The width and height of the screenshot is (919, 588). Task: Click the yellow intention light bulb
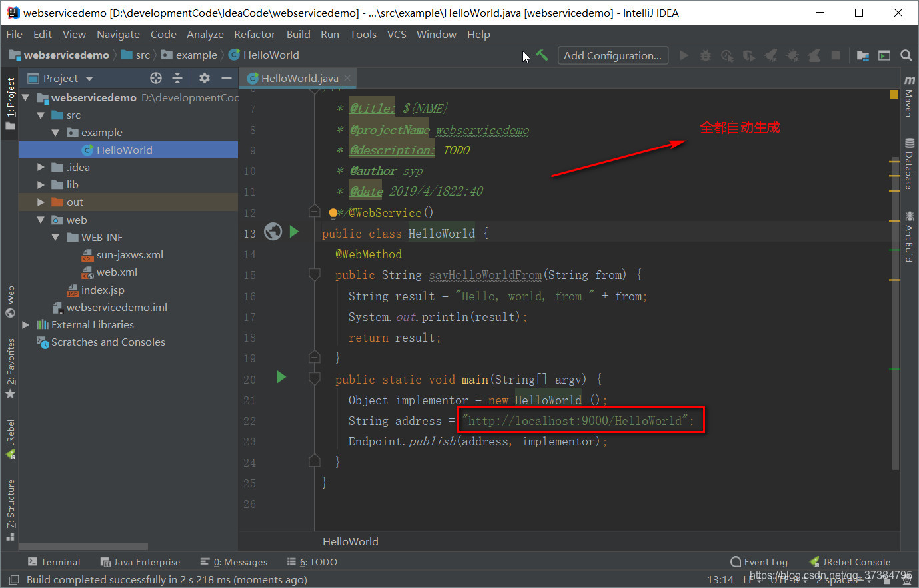tap(333, 214)
